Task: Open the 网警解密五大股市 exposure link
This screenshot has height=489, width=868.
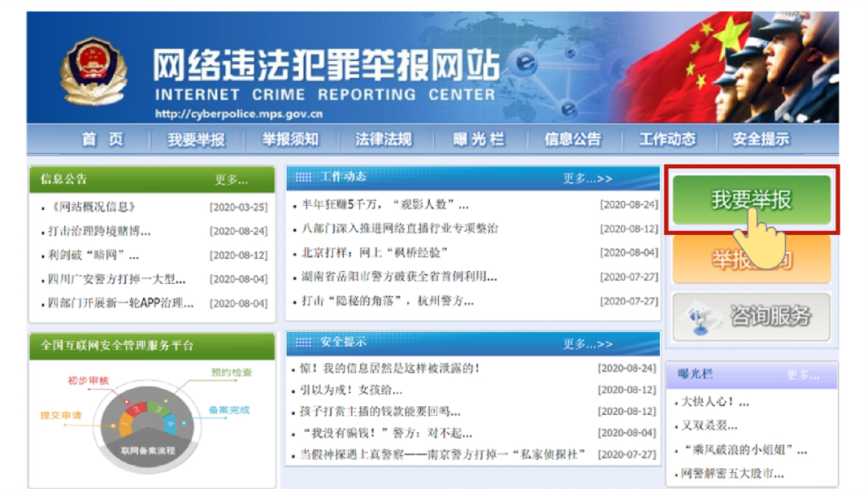Action: point(732,473)
